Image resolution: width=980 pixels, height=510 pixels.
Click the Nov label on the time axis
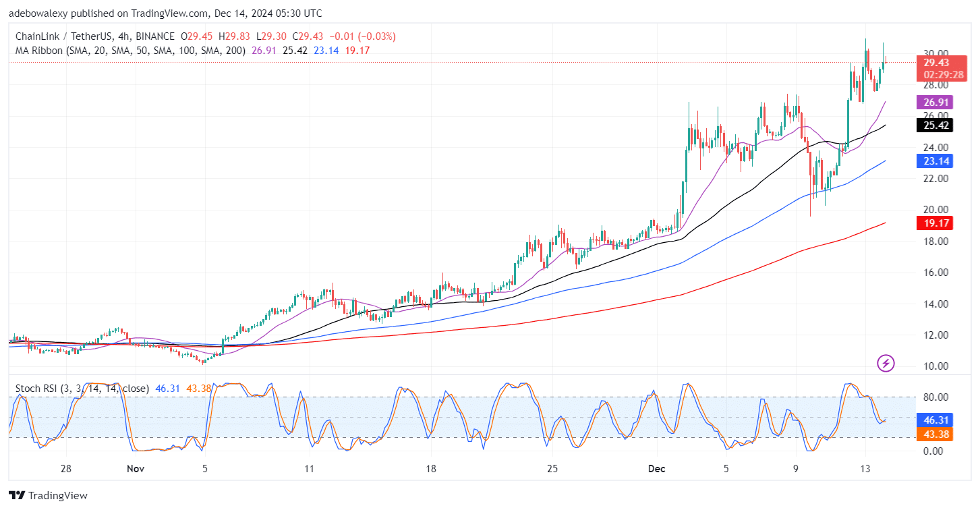pos(137,469)
